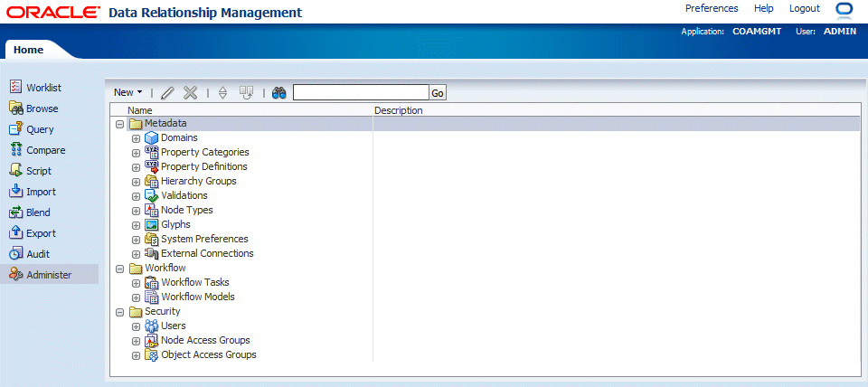Image resolution: width=868 pixels, height=387 pixels.
Task: Click the Workflow Models icon
Action: [151, 297]
